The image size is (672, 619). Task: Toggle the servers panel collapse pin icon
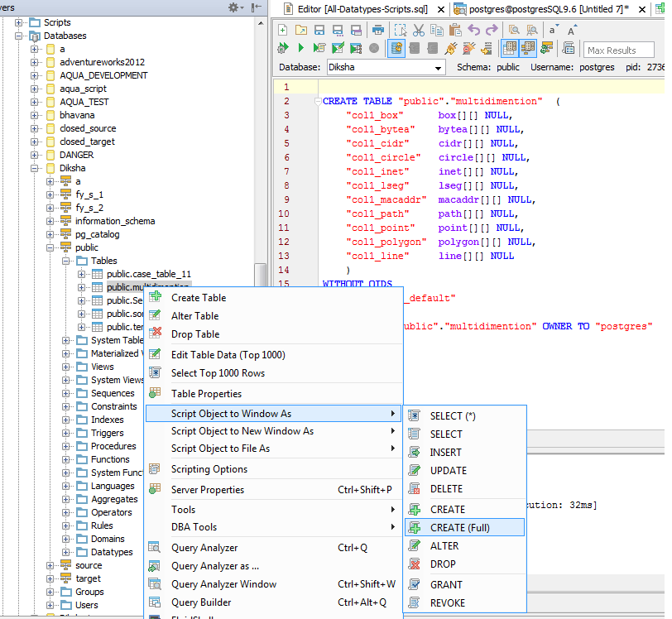tap(256, 7)
